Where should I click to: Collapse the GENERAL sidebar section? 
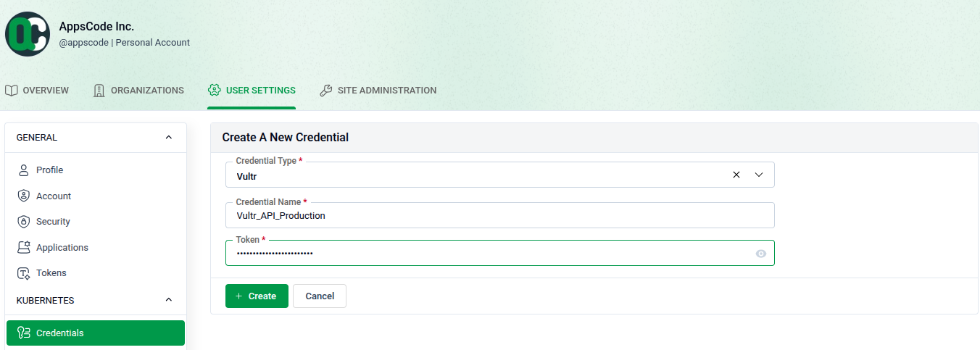click(169, 138)
